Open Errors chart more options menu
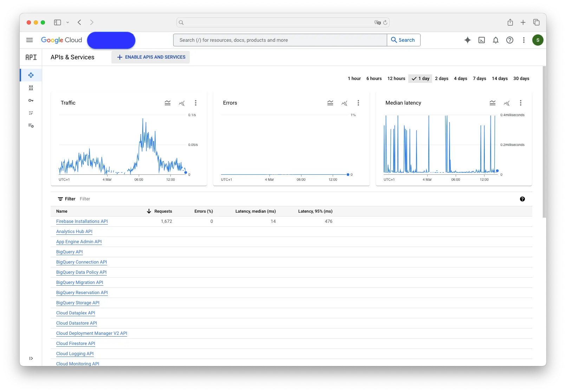 [358, 103]
